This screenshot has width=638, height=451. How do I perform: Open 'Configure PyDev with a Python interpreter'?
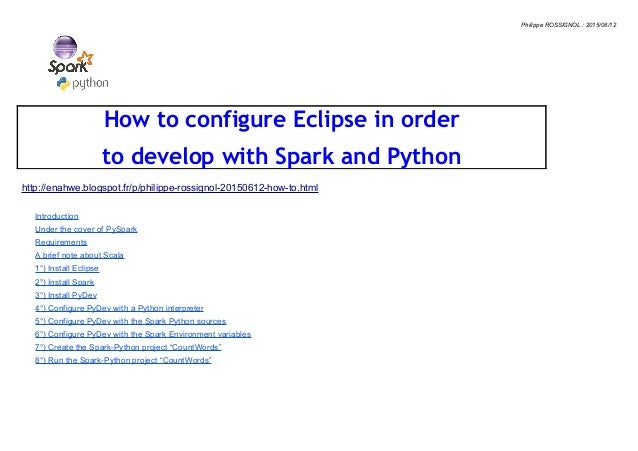(119, 308)
